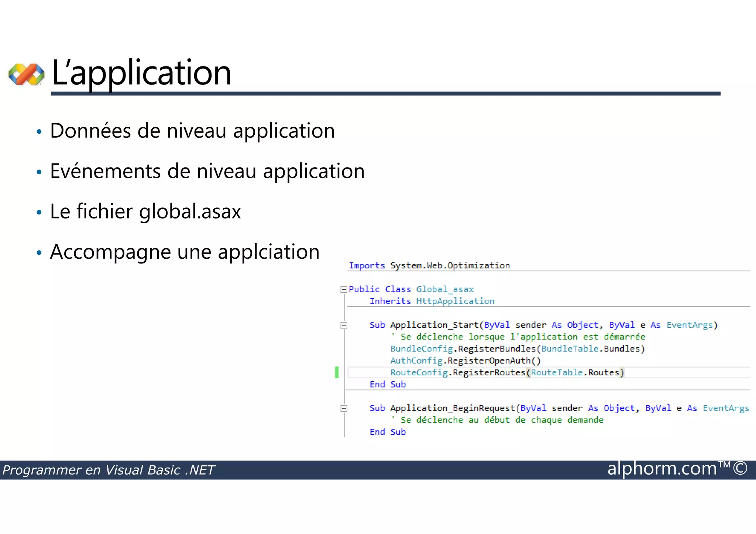Collapse the Application_BeginRequest sub
756x534 pixels.
click(x=344, y=409)
